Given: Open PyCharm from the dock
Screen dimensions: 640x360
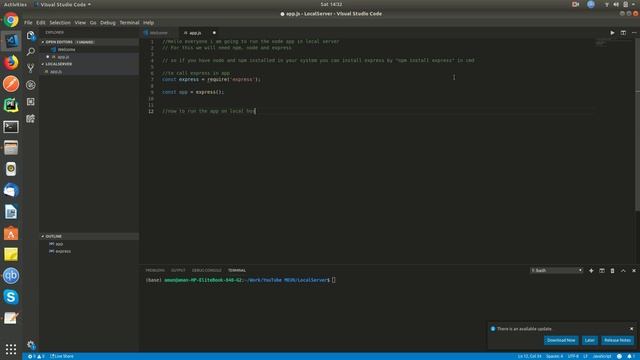Looking at the screenshot, I should 11,105.
